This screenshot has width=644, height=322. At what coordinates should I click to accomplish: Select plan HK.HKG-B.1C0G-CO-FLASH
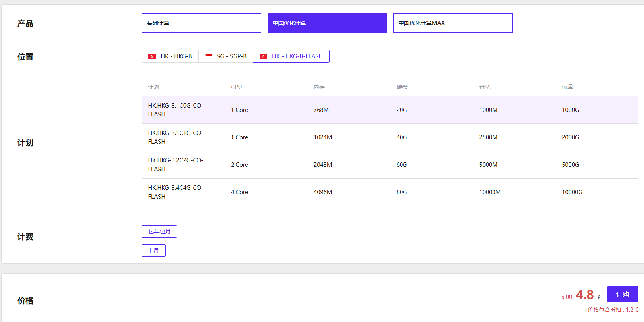point(390,110)
